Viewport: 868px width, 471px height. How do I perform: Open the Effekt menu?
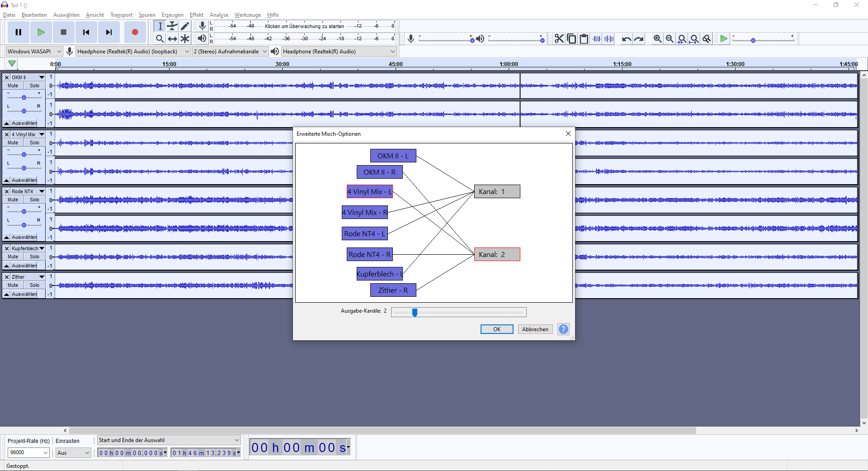[196, 15]
